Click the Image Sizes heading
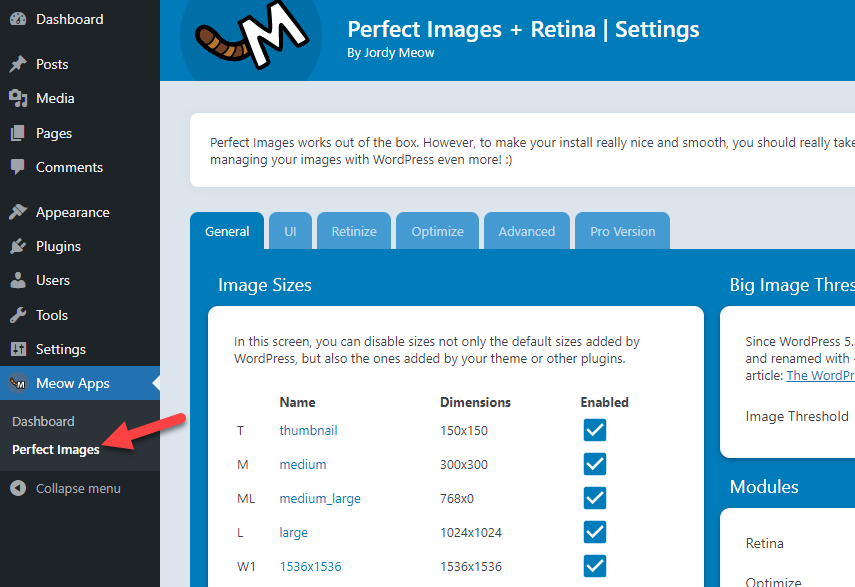This screenshot has width=855, height=587. [x=264, y=285]
